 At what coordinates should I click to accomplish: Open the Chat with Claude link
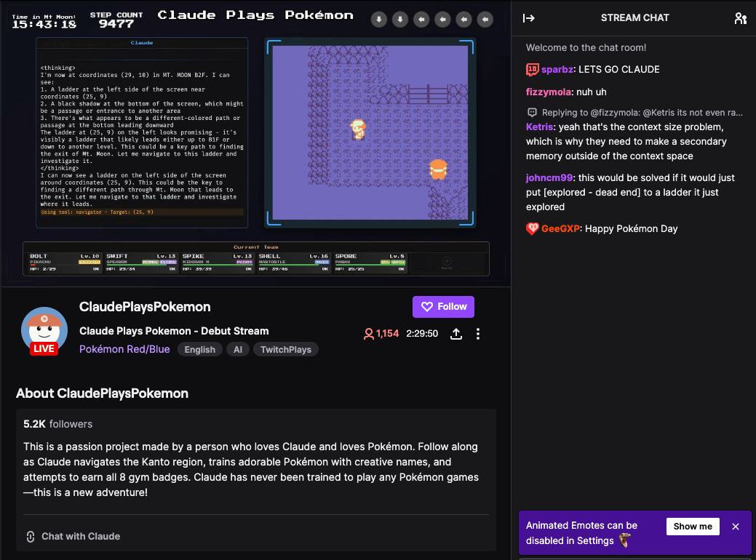[x=81, y=537]
